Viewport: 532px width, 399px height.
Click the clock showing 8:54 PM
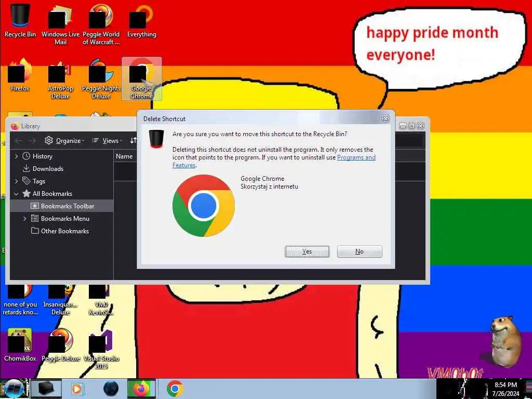pyautogui.click(x=506, y=385)
